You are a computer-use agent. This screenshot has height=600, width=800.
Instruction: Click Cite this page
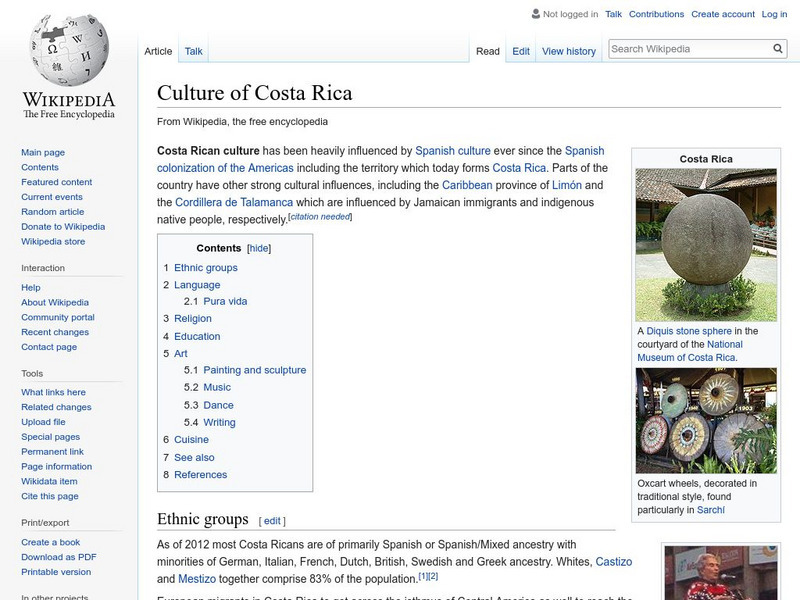tap(49, 496)
